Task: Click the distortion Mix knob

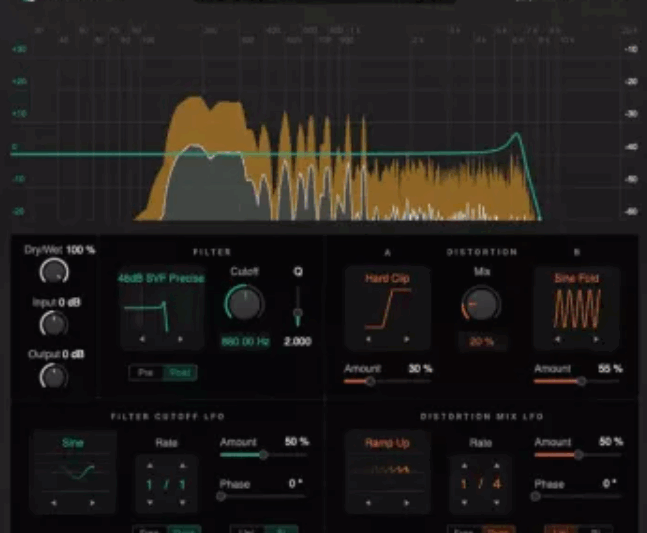Action: 481,304
